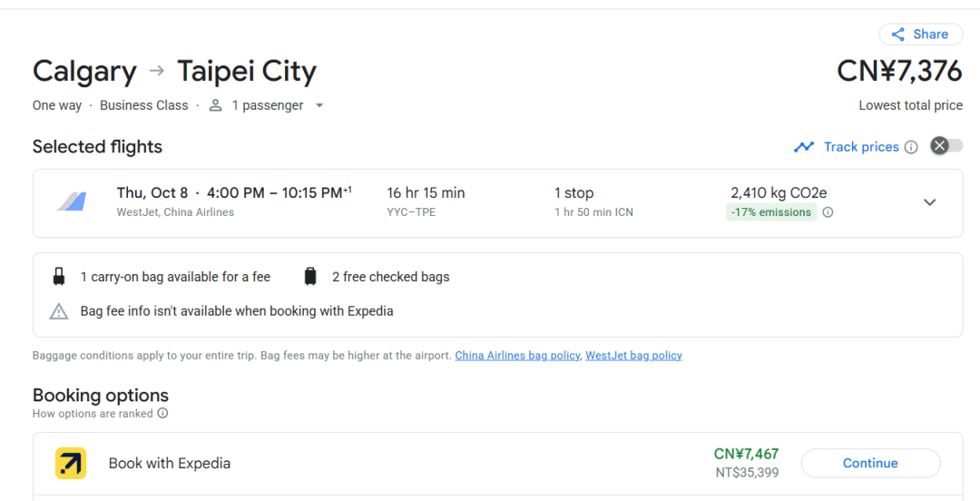Image resolution: width=980 pixels, height=501 pixels.
Task: Continue booking with Expedia
Action: coord(870,464)
